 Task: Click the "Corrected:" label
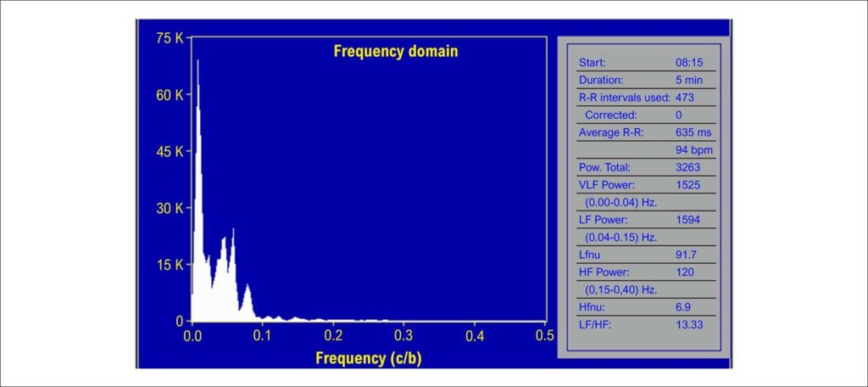coord(611,115)
